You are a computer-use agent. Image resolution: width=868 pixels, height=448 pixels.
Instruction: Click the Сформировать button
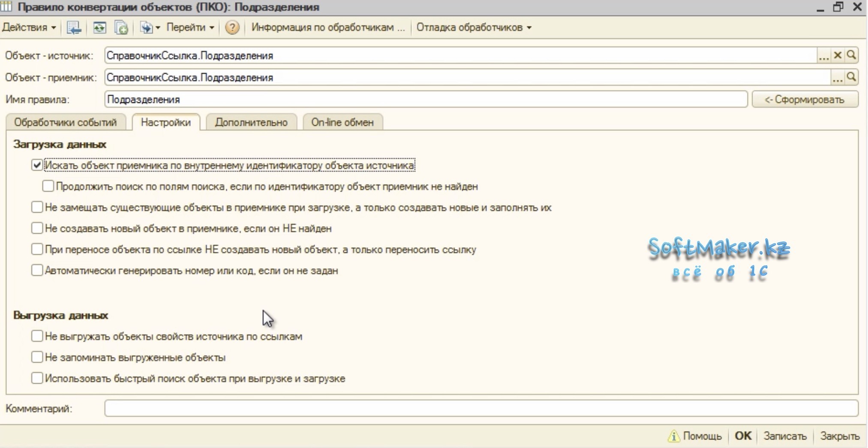click(x=805, y=99)
